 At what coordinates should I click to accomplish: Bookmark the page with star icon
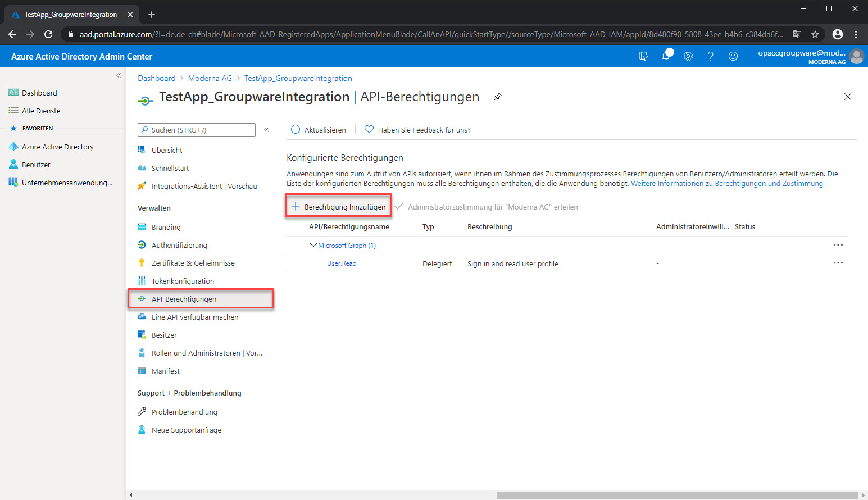(x=815, y=34)
